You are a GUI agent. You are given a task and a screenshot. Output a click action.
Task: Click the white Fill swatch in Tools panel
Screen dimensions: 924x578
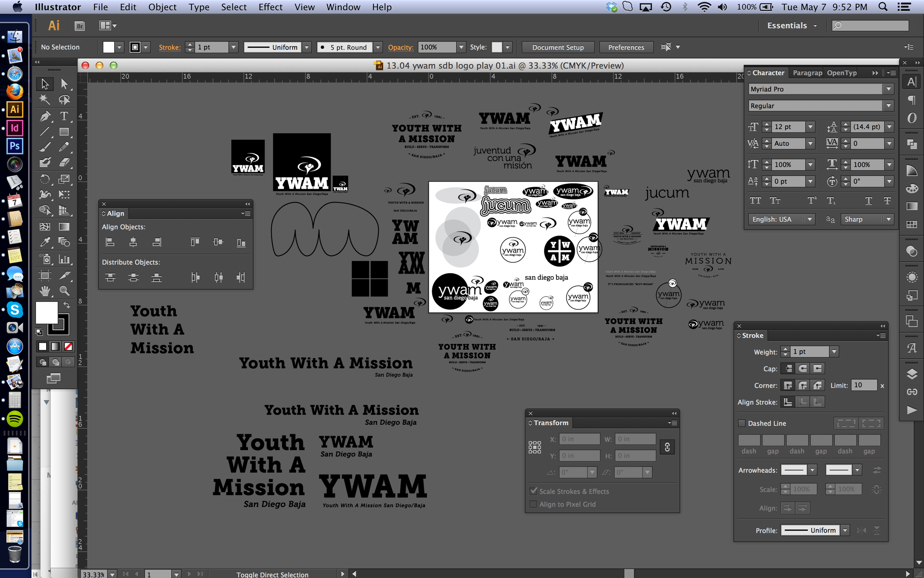[46, 312]
